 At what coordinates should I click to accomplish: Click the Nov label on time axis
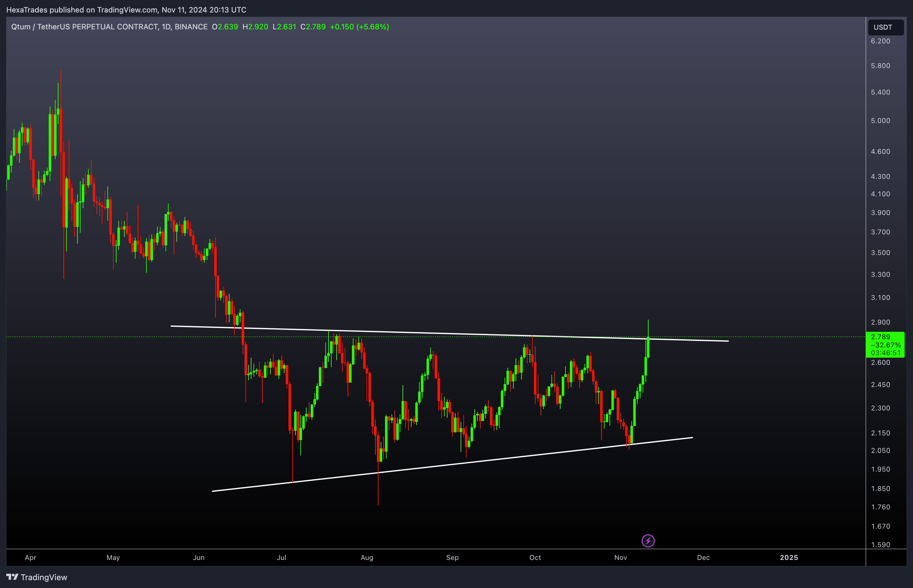coord(621,557)
